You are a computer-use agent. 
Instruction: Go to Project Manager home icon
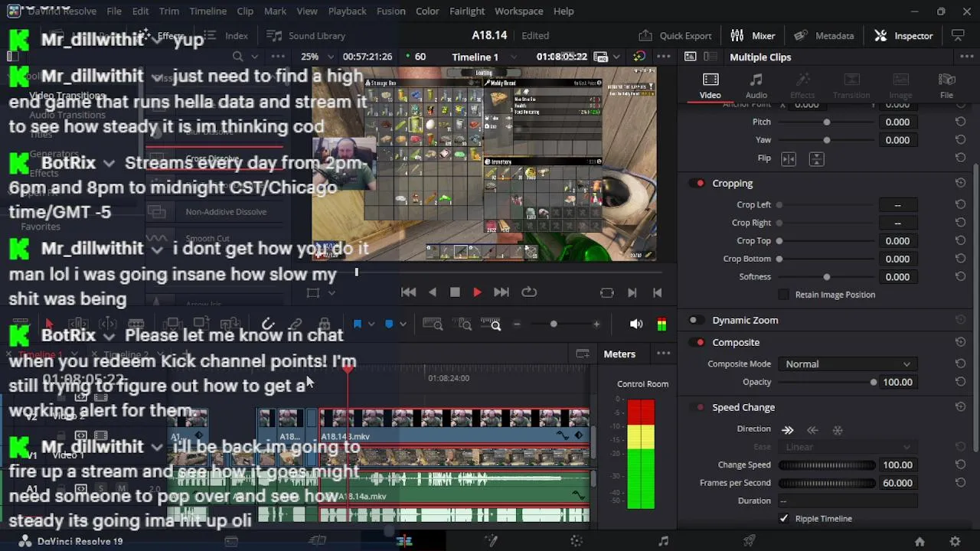point(920,541)
